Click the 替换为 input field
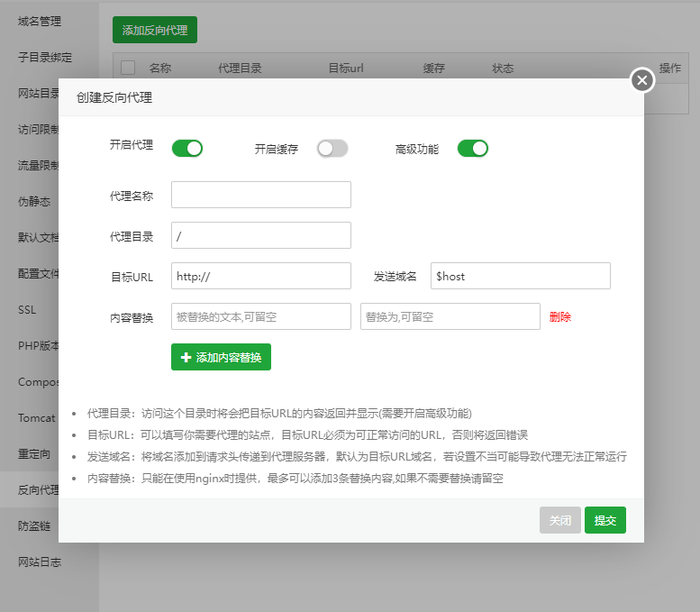 (x=450, y=316)
